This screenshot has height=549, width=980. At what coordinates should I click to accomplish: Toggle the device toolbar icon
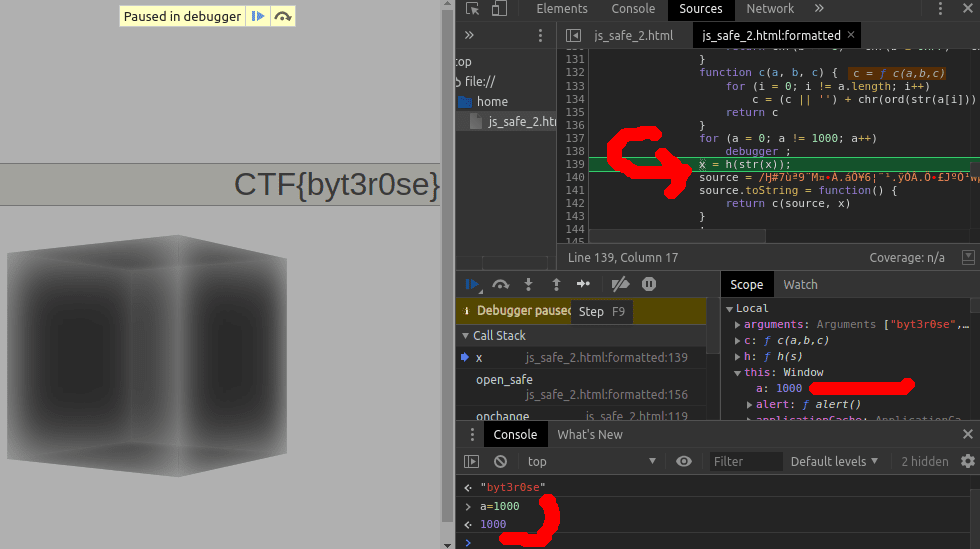tap(499, 9)
